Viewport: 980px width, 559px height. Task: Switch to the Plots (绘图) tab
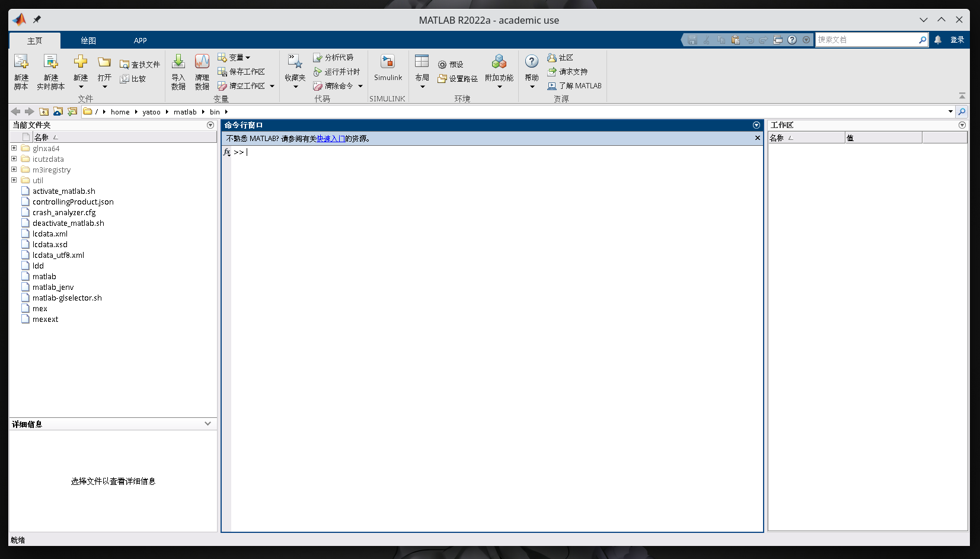point(88,41)
